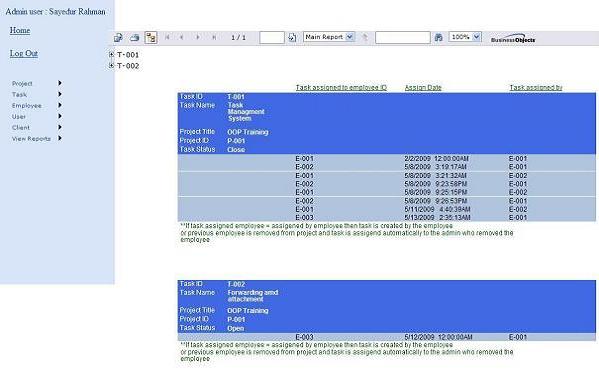Click the date '5/11/2009 4:40:39AM'
Viewport: 599px width, 383px height.
tap(437, 209)
